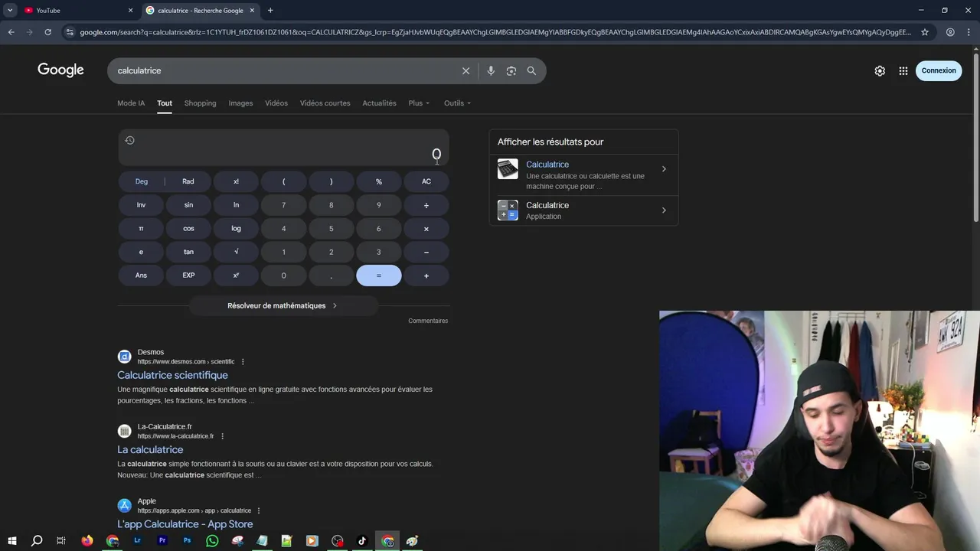Screen dimensions: 980x551
Task: Click the Commentaires feedback link
Action: 428,321
